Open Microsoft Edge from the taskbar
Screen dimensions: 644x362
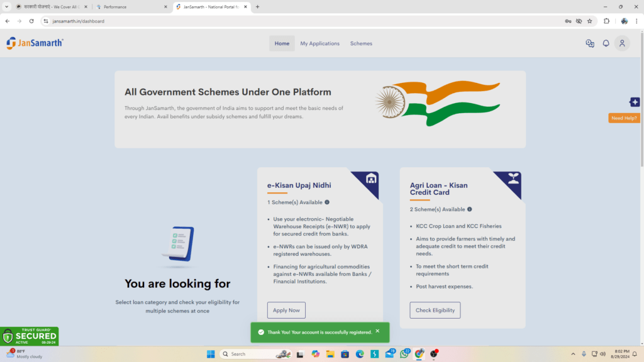(360, 354)
